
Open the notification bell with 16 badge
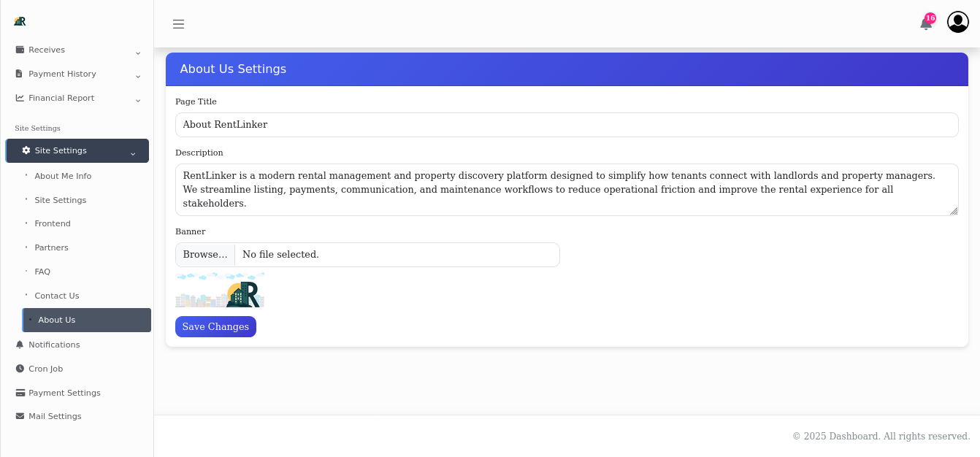point(926,24)
